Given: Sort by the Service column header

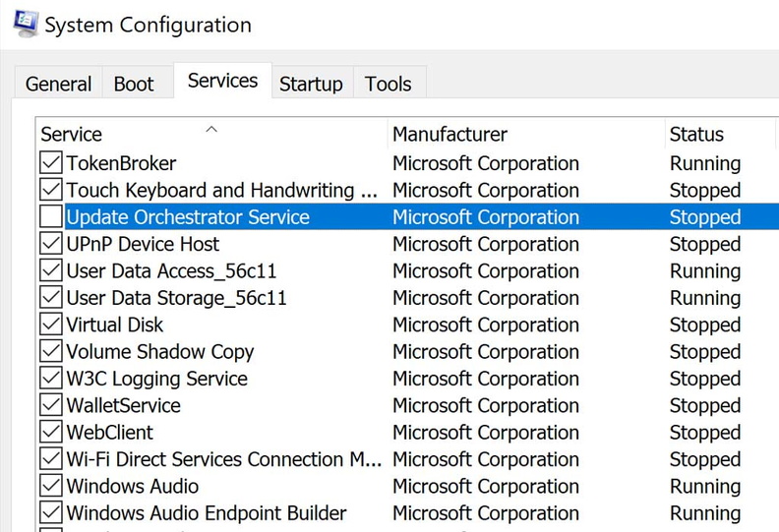Looking at the screenshot, I should pyautogui.click(x=211, y=134).
